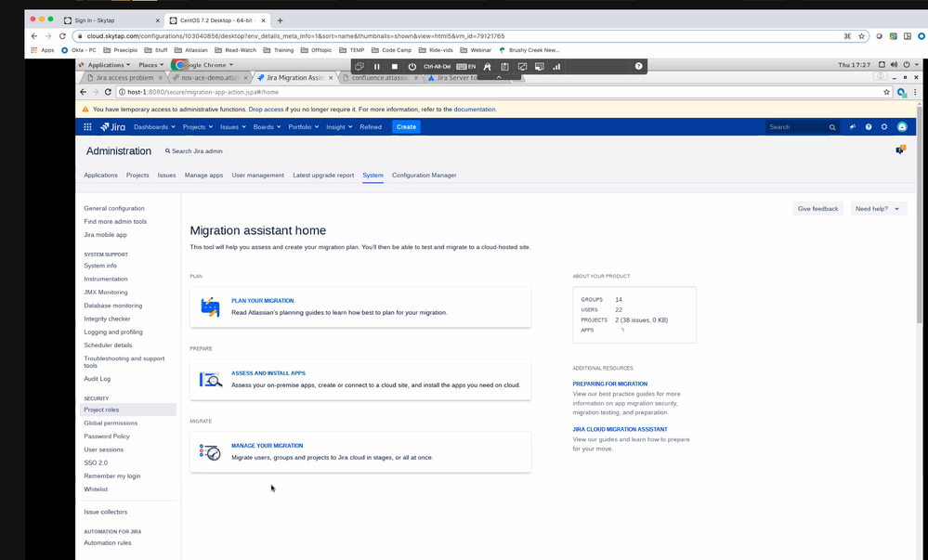Image resolution: width=928 pixels, height=560 pixels.
Task: Open the Jira help question mark icon
Action: pyautogui.click(x=869, y=126)
